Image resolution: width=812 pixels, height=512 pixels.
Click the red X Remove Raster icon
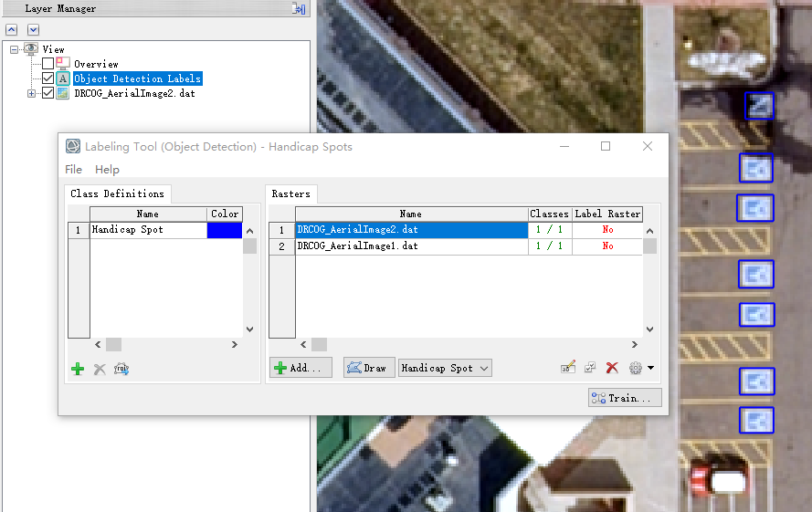(x=612, y=368)
